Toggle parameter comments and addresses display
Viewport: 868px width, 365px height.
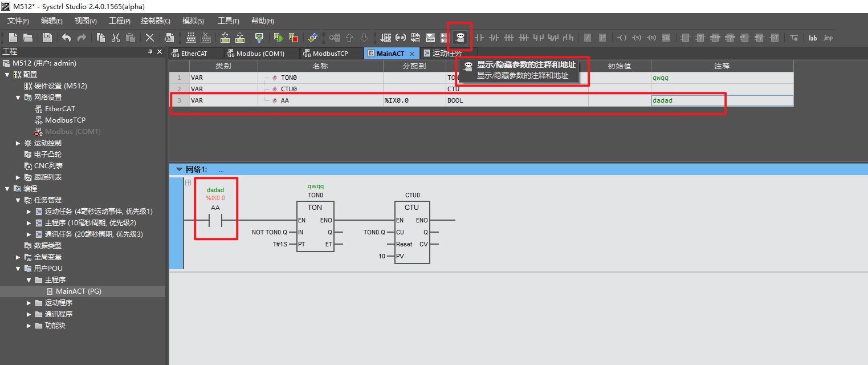[x=459, y=38]
